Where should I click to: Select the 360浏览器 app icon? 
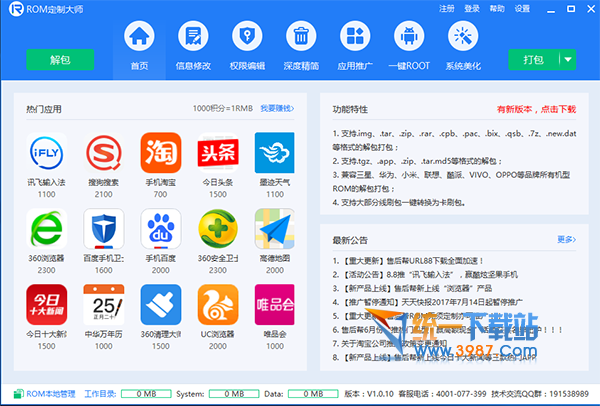coord(47,228)
